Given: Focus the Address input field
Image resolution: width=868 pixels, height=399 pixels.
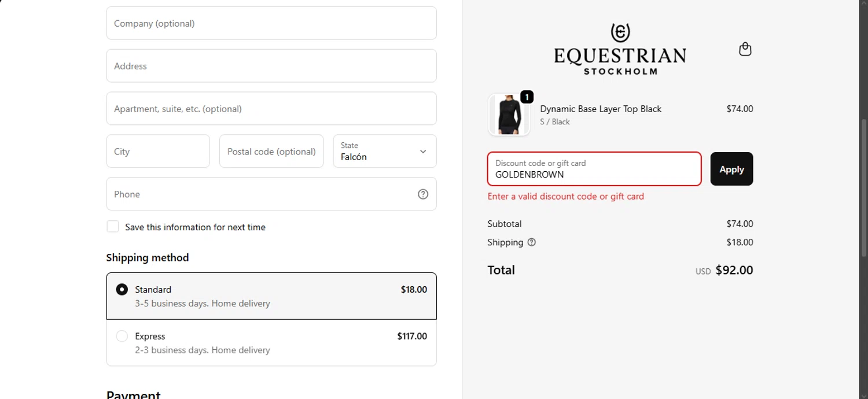Looking at the screenshot, I should click(271, 66).
